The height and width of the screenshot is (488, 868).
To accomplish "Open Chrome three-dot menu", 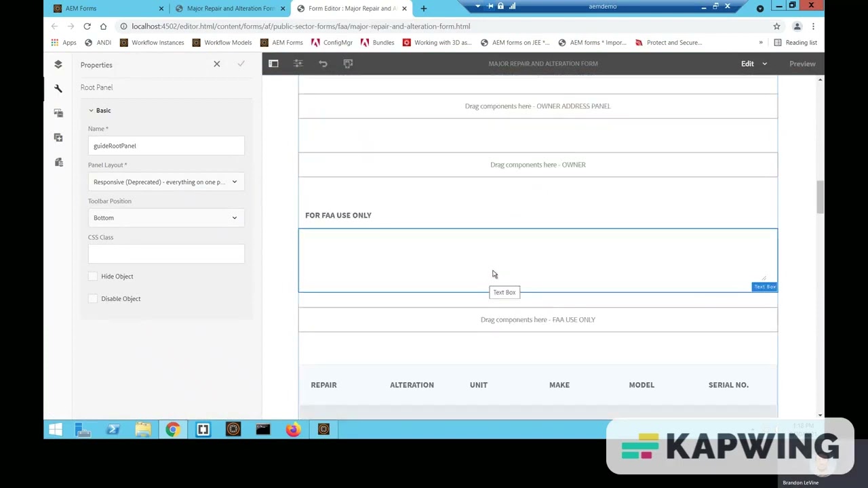I will [x=813, y=26].
